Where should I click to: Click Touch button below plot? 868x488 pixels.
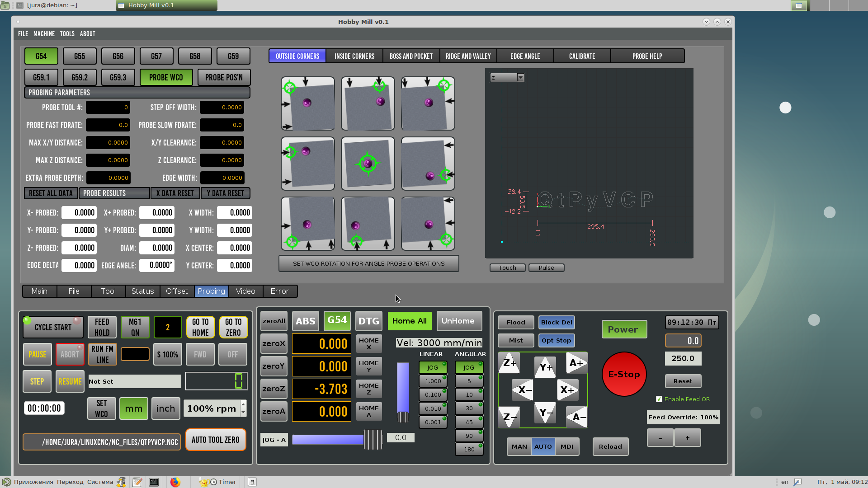[x=507, y=268]
